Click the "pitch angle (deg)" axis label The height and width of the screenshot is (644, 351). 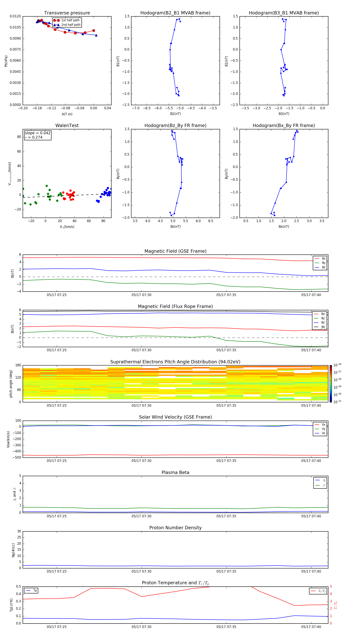(x=11, y=384)
